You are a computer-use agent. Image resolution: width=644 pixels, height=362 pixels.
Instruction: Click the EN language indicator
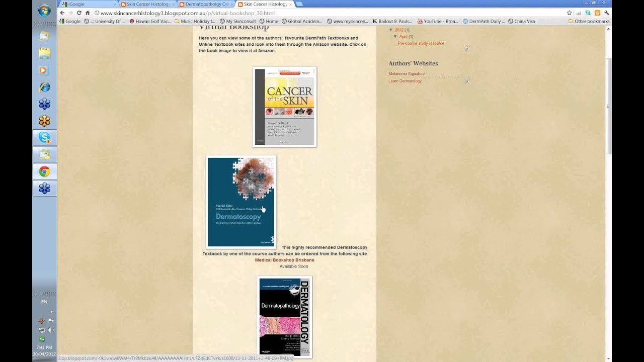point(44,302)
